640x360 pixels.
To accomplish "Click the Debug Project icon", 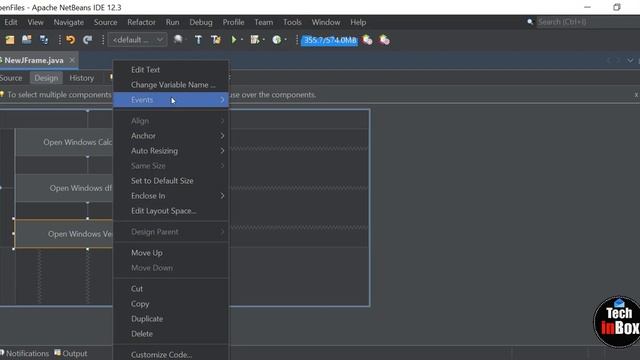I will (255, 40).
